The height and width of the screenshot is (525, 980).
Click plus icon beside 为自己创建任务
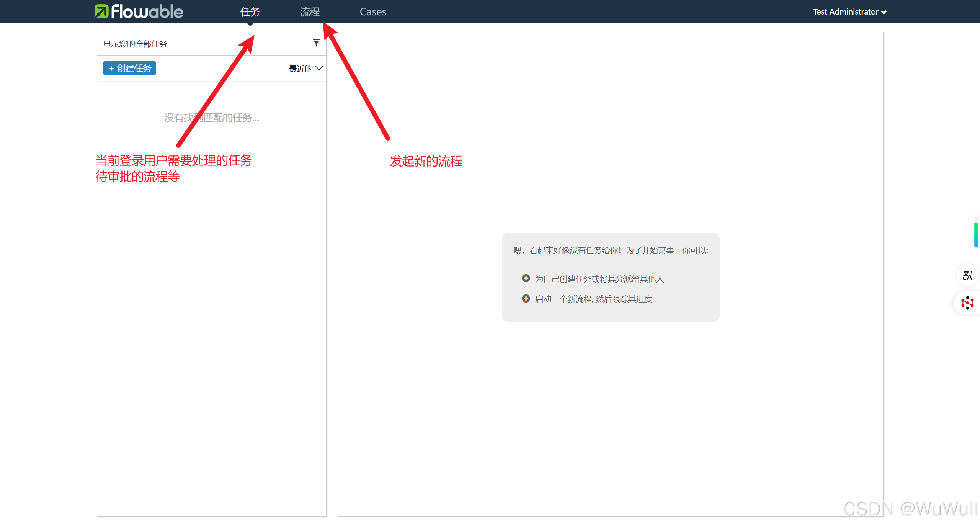(526, 278)
